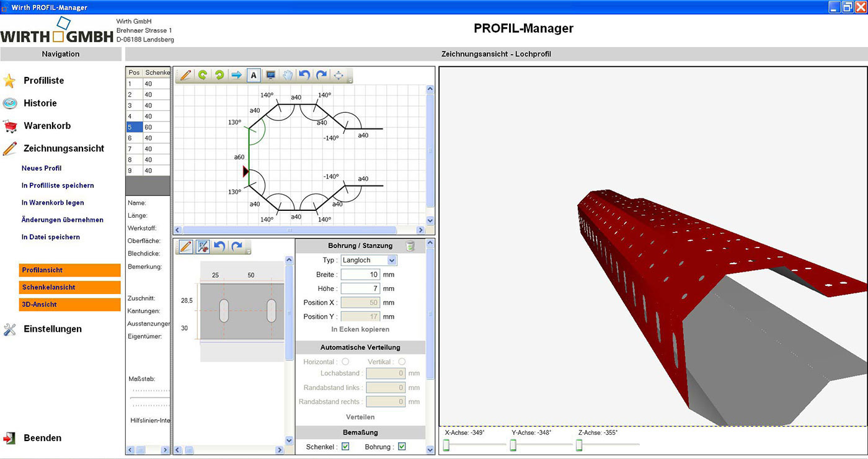Delete punching with the recycle bin icon

(410, 246)
